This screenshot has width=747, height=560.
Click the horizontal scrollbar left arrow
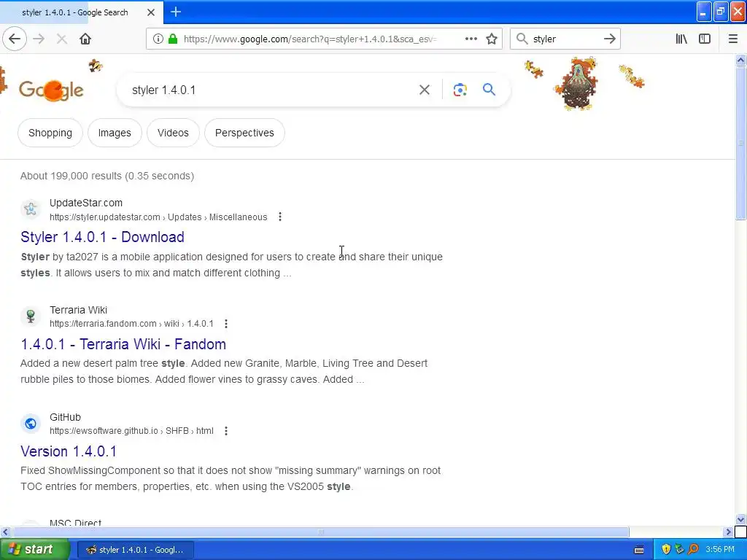5,532
